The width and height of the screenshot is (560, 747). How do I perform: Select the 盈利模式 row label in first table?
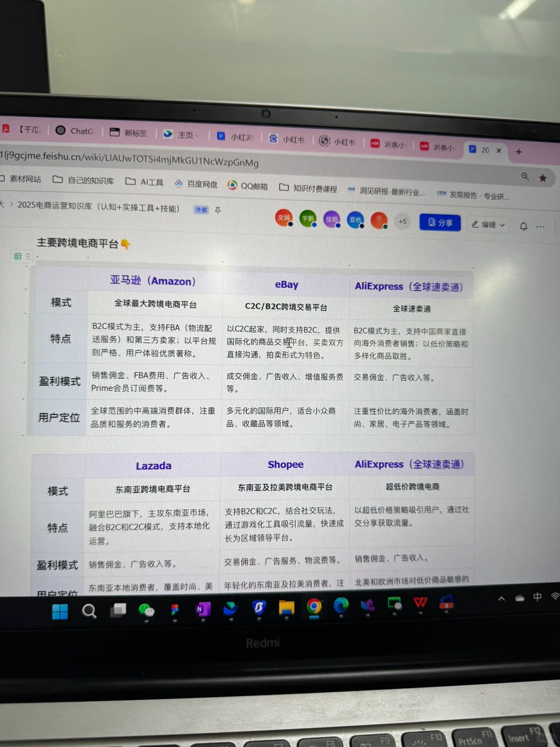pyautogui.click(x=60, y=381)
